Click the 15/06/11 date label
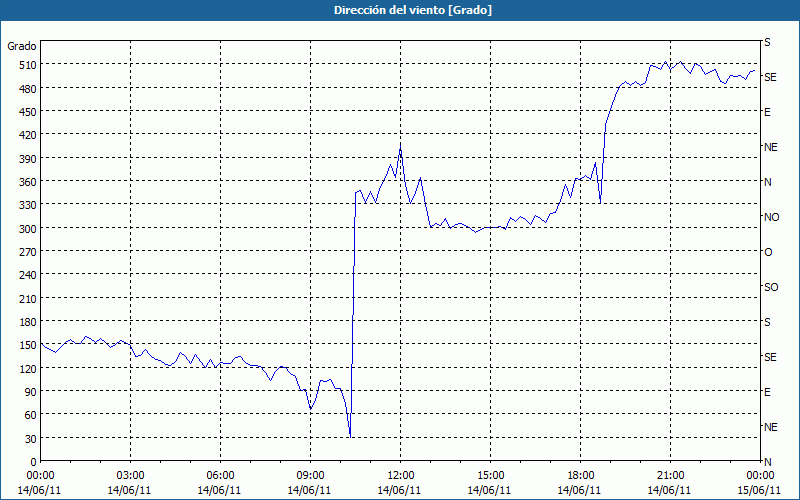 (760, 491)
